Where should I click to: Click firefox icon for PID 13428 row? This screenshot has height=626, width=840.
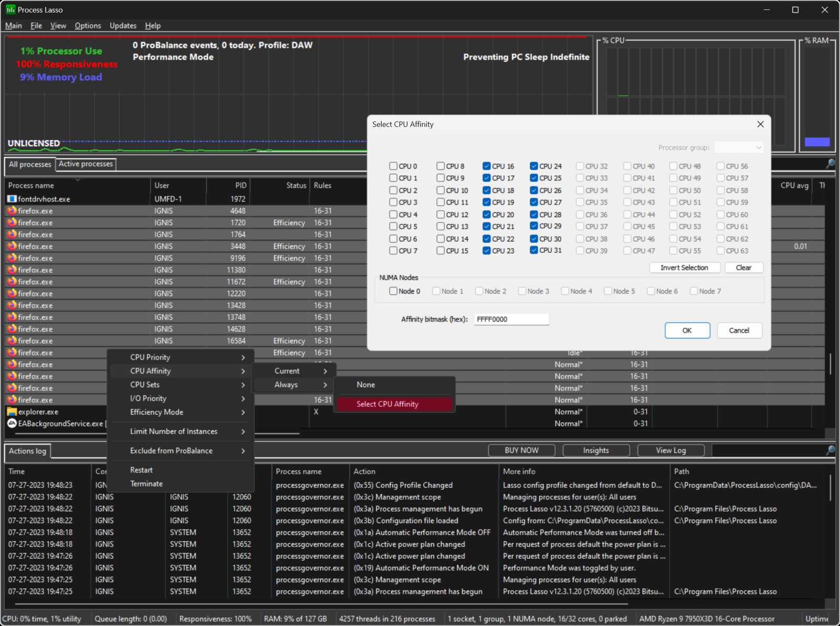(x=12, y=305)
